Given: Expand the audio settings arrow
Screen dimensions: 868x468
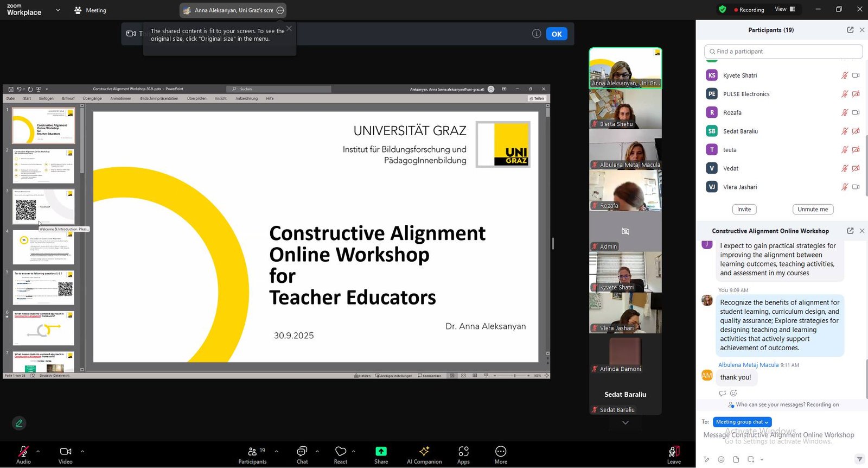Looking at the screenshot, I should pyautogui.click(x=38, y=451).
